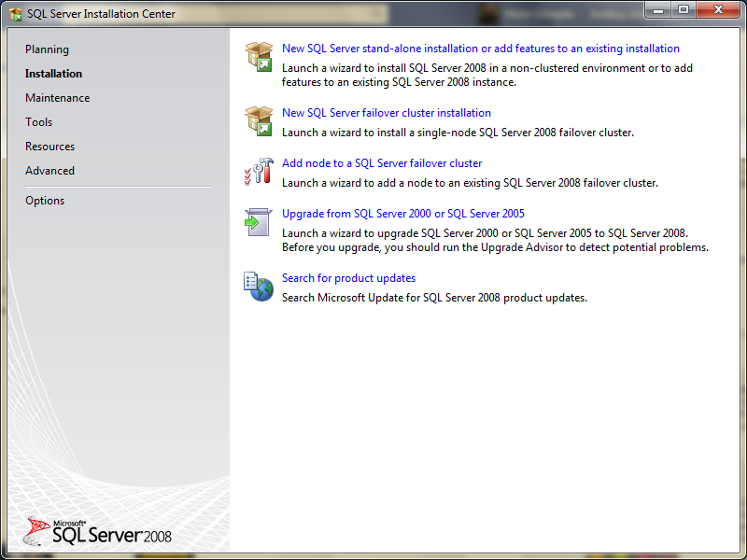
Task: Click the Installation Center title bar icon
Action: pyautogui.click(x=13, y=13)
